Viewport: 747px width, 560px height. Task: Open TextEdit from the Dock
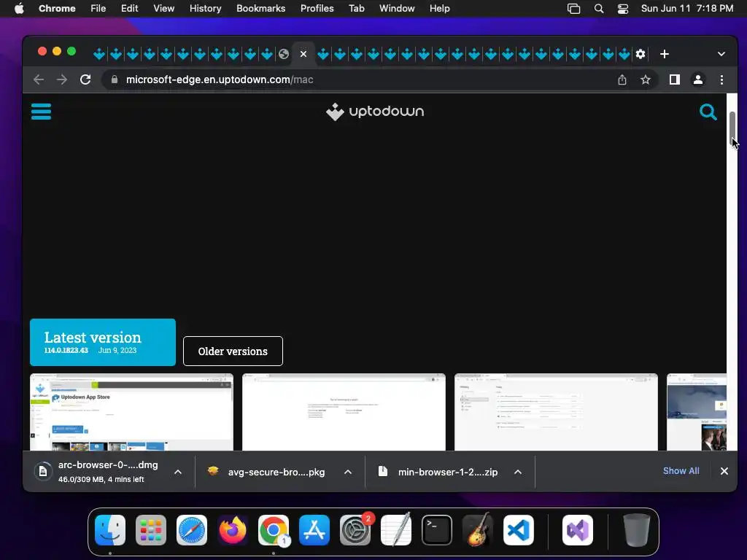click(396, 530)
